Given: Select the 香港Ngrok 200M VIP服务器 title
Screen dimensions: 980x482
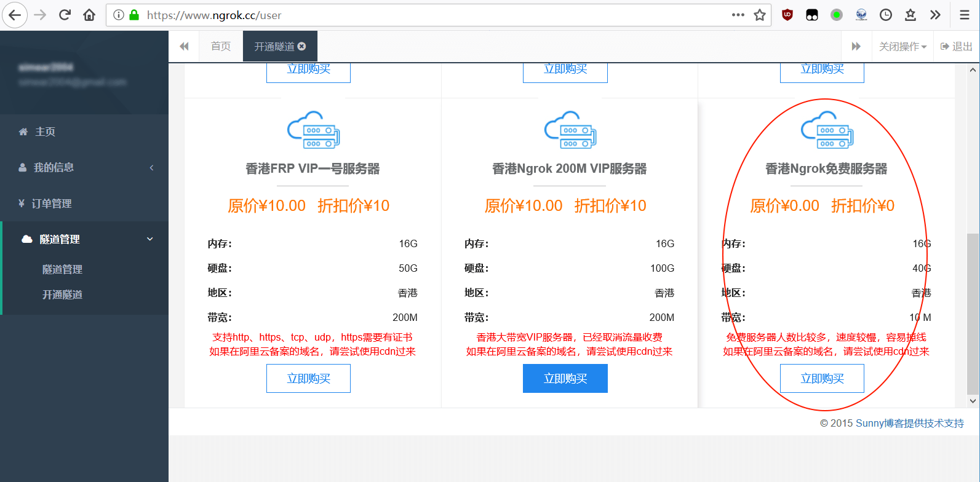Looking at the screenshot, I should point(570,168).
